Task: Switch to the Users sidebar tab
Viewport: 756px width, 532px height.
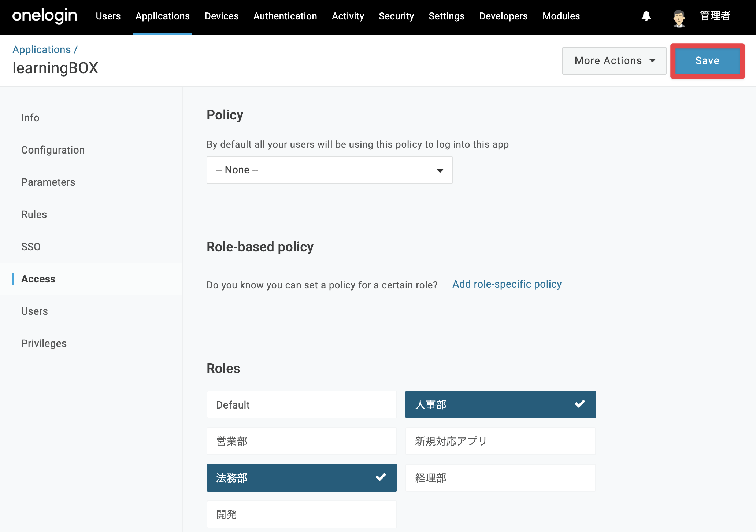Action: click(x=34, y=311)
